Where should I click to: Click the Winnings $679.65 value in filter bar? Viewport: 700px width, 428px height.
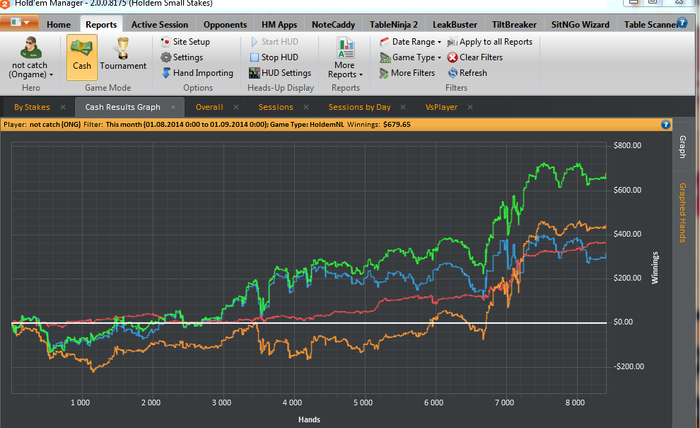point(396,125)
